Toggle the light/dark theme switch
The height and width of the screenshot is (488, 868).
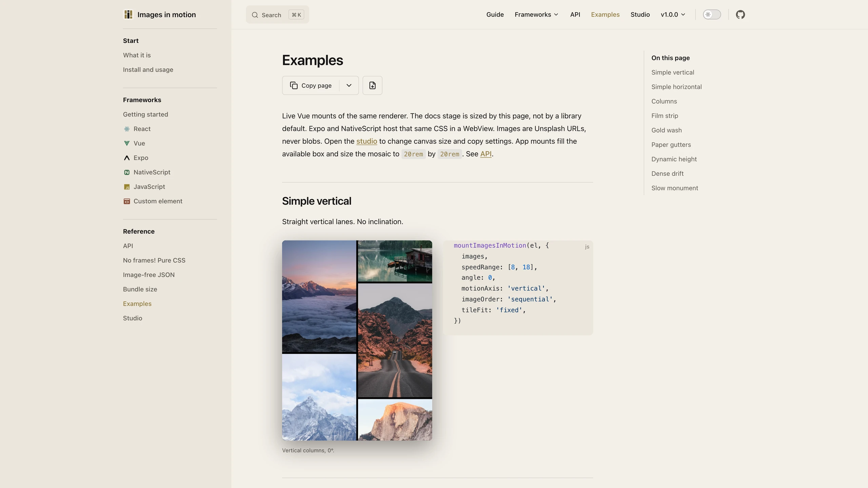coord(712,15)
